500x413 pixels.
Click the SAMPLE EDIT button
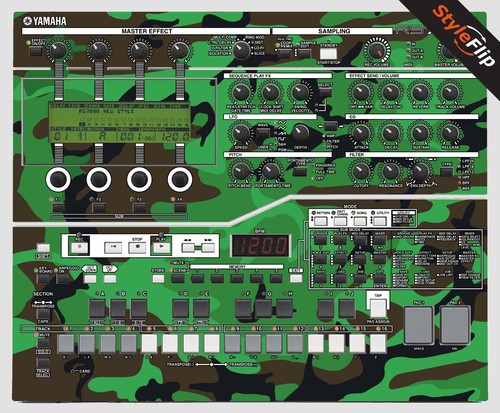pyautogui.click(x=304, y=53)
